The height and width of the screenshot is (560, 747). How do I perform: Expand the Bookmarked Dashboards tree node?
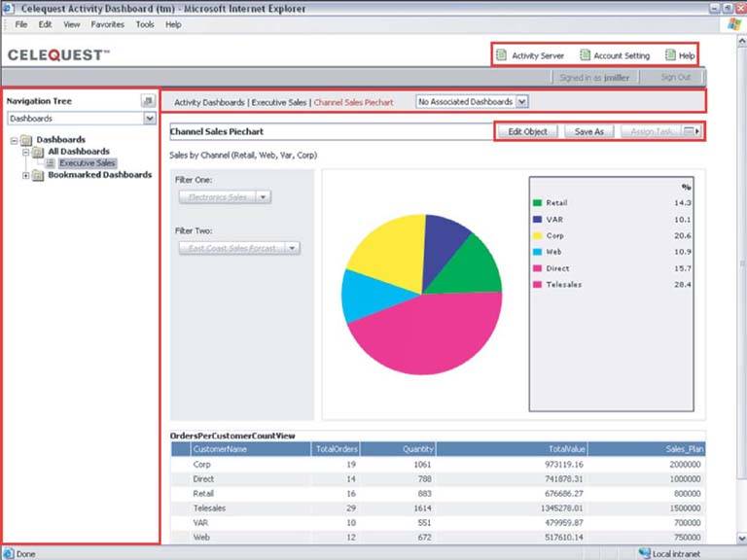(25, 175)
